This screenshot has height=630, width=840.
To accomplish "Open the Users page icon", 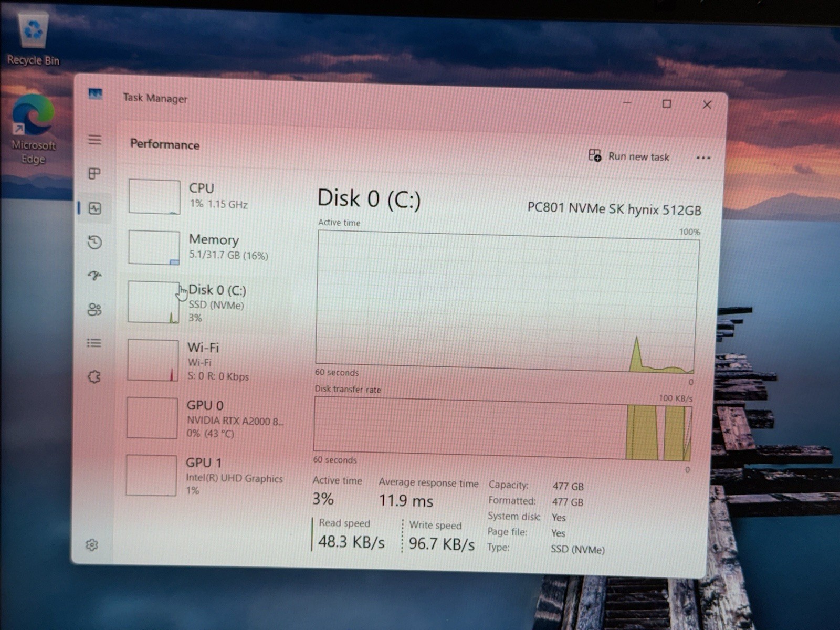I will [x=94, y=309].
